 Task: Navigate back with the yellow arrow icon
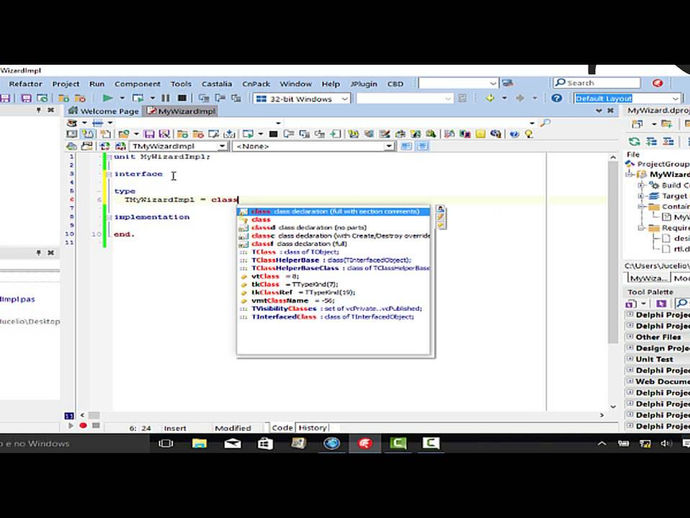490,98
